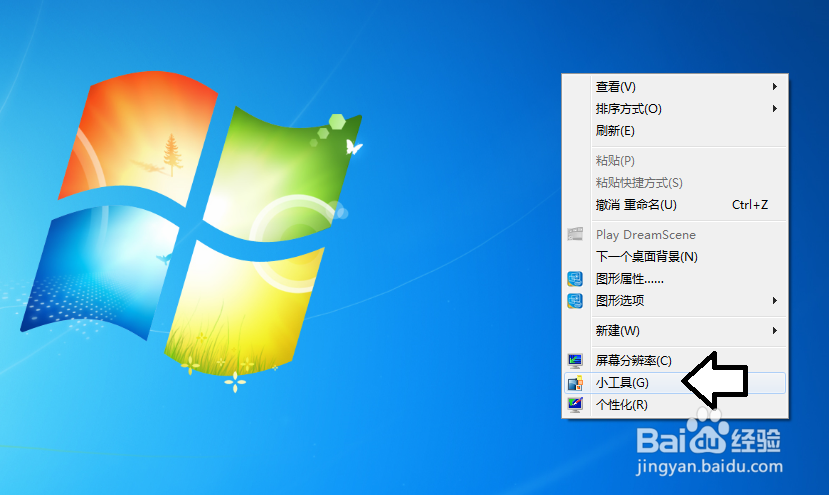Open the 查看(V) menu entry
Screen dimensions: 829x495
click(x=675, y=86)
